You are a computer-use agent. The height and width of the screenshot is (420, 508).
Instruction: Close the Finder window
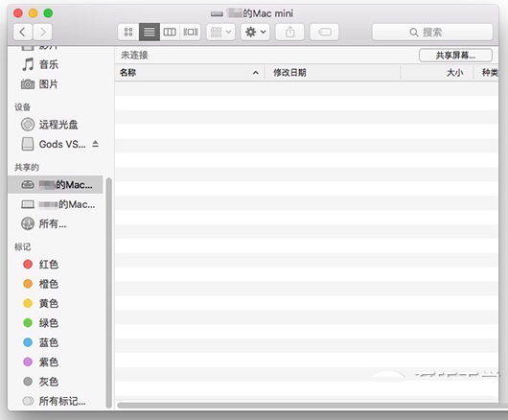pyautogui.click(x=18, y=13)
